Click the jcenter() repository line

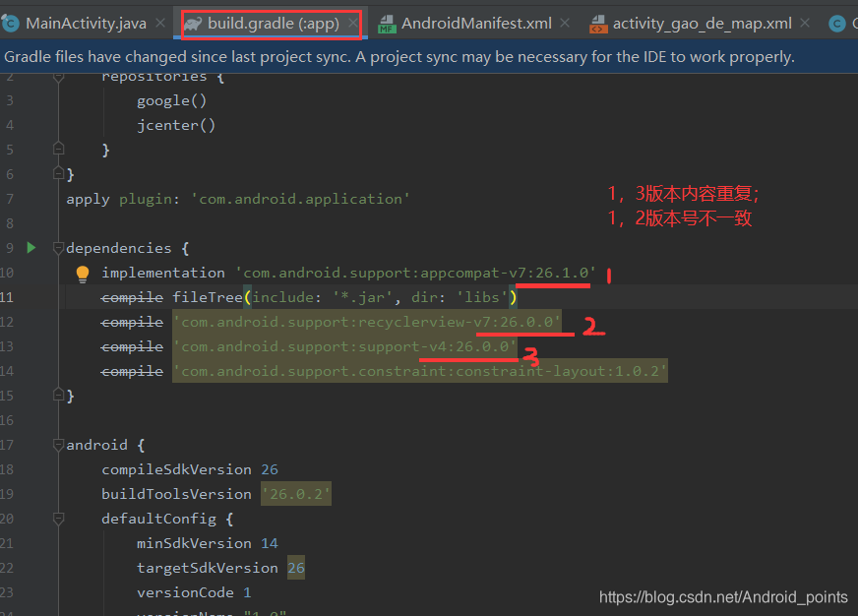pyautogui.click(x=176, y=125)
